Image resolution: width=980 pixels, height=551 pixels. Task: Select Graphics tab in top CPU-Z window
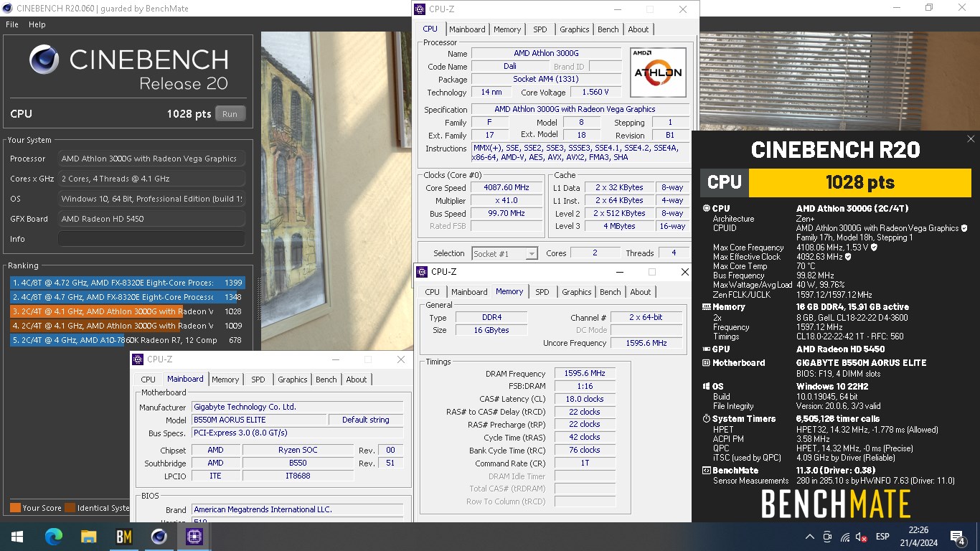575,29
